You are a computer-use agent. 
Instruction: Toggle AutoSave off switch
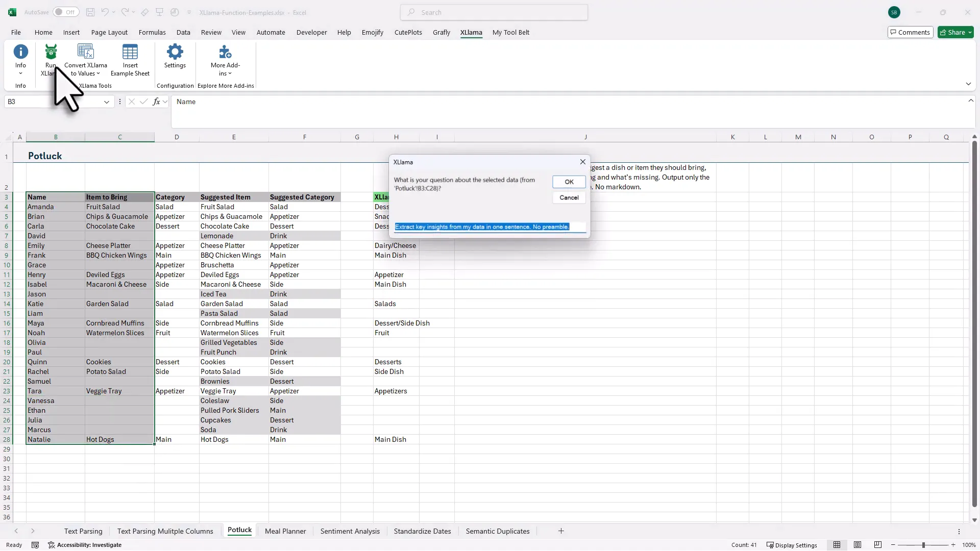tap(65, 12)
